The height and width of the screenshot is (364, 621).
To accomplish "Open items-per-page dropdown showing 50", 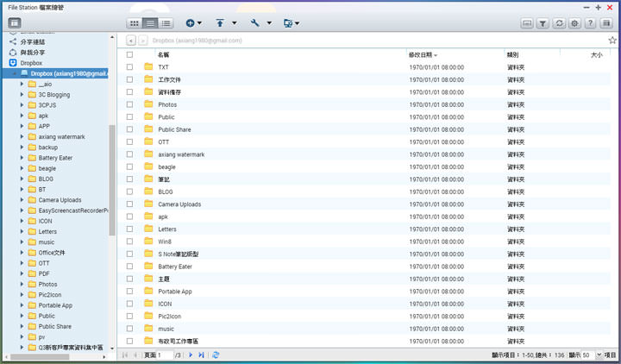I will [x=590, y=355].
